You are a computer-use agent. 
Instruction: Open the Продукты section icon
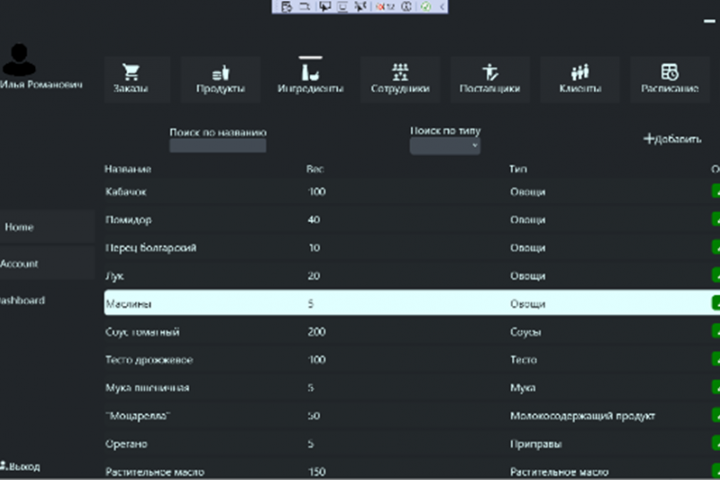click(220, 73)
